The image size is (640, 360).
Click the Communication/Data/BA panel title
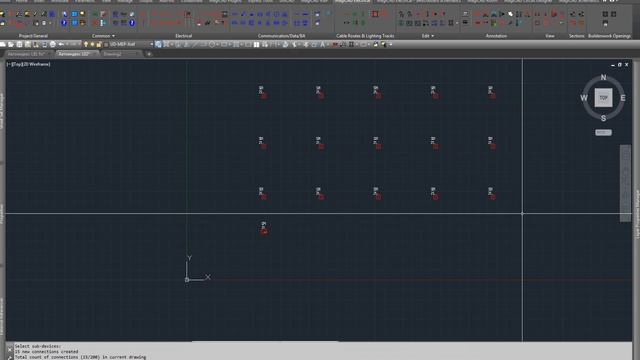[281, 36]
